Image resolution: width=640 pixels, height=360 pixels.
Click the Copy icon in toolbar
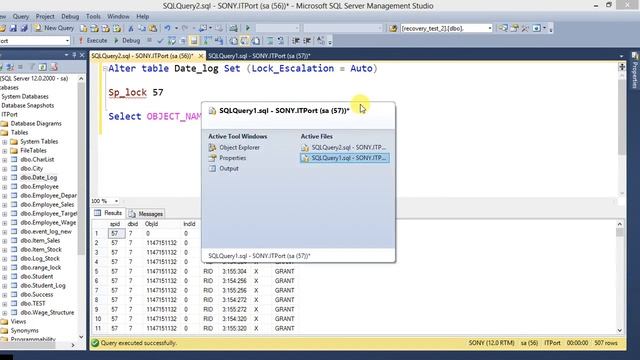pyautogui.click(x=142, y=28)
